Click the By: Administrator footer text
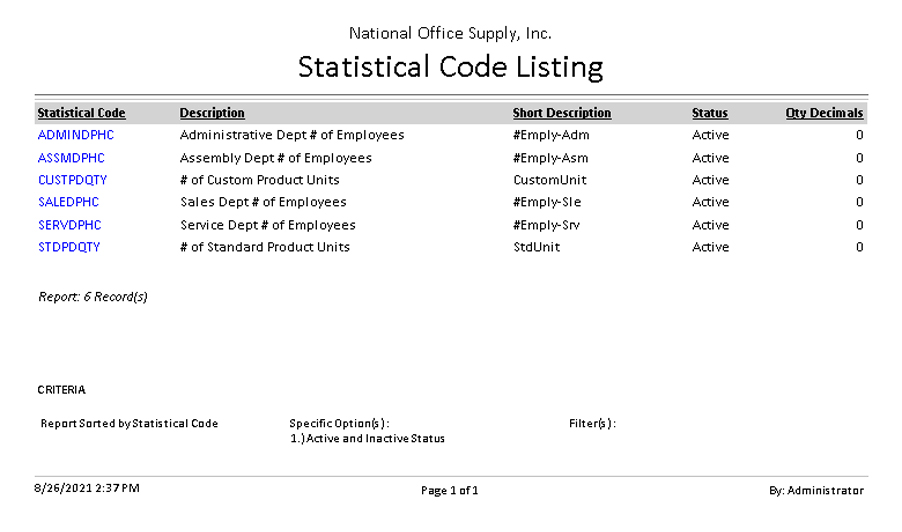The width and height of the screenshot is (902, 532). coord(815,491)
